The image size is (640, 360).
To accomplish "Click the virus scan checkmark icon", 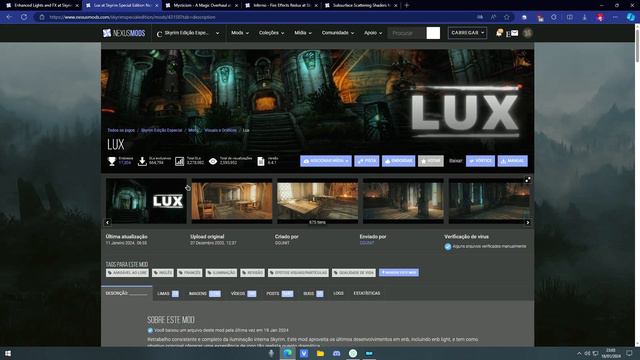I will point(448,247).
